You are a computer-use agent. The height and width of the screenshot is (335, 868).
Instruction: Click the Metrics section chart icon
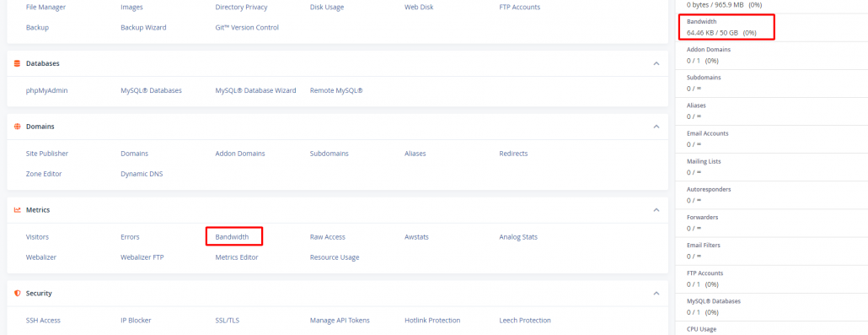[17, 210]
